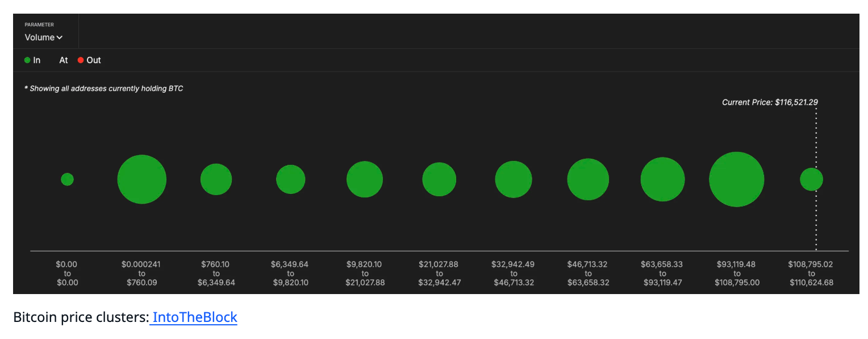Toggle the red Out legend item
The width and height of the screenshot is (868, 339).
click(x=89, y=60)
